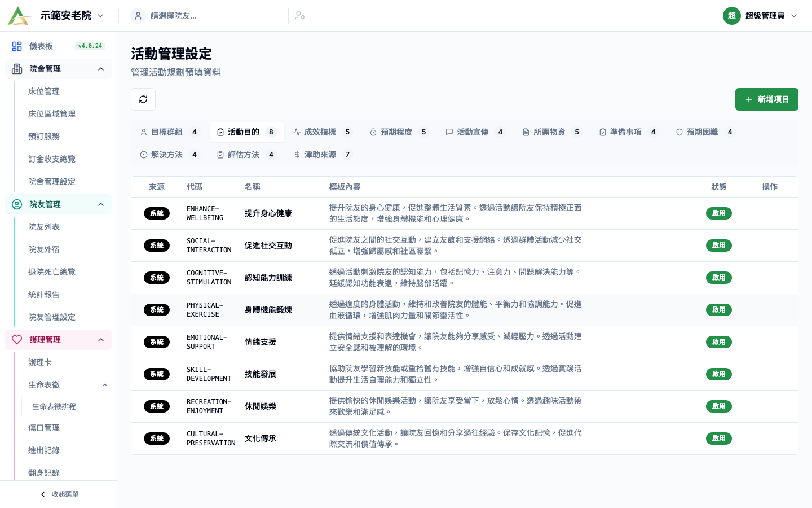Open the 活動宣傳 tab
Image resolution: width=812 pixels, height=508 pixels.
pyautogui.click(x=476, y=132)
